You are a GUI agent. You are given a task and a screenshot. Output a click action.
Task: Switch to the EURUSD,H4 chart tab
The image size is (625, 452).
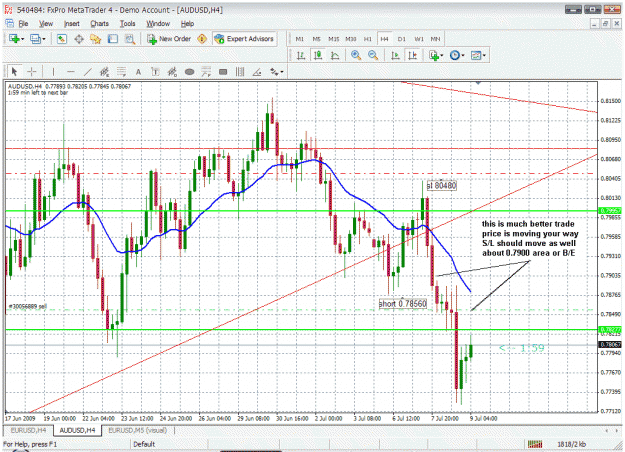[x=28, y=430]
